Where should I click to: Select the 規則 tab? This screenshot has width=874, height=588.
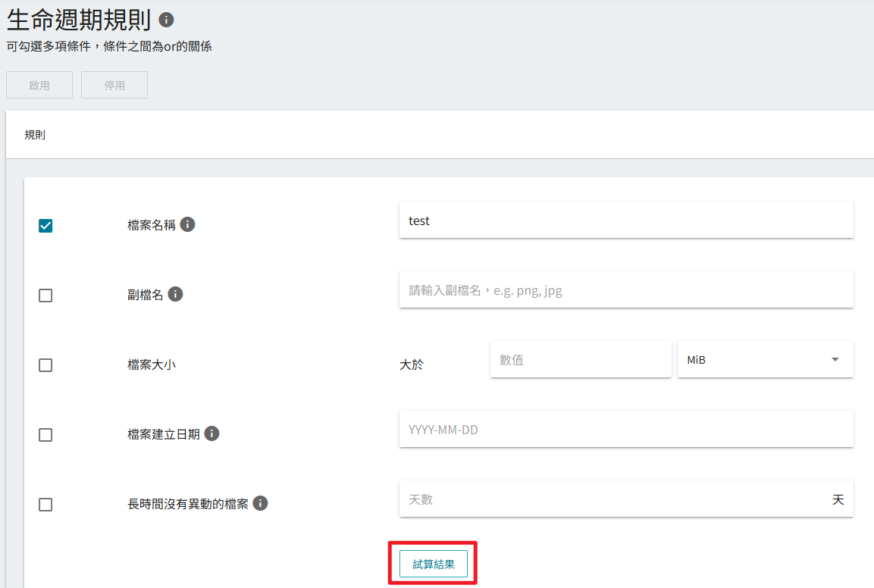pyautogui.click(x=35, y=135)
